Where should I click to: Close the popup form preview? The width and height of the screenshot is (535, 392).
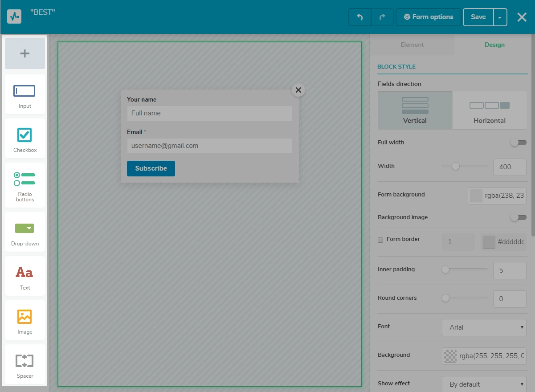pyautogui.click(x=298, y=90)
